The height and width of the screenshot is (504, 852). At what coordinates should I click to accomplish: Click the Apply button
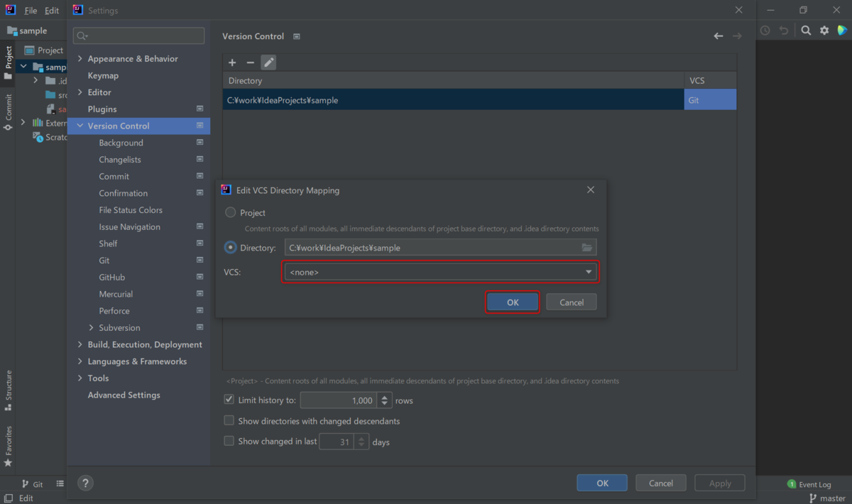(720, 483)
